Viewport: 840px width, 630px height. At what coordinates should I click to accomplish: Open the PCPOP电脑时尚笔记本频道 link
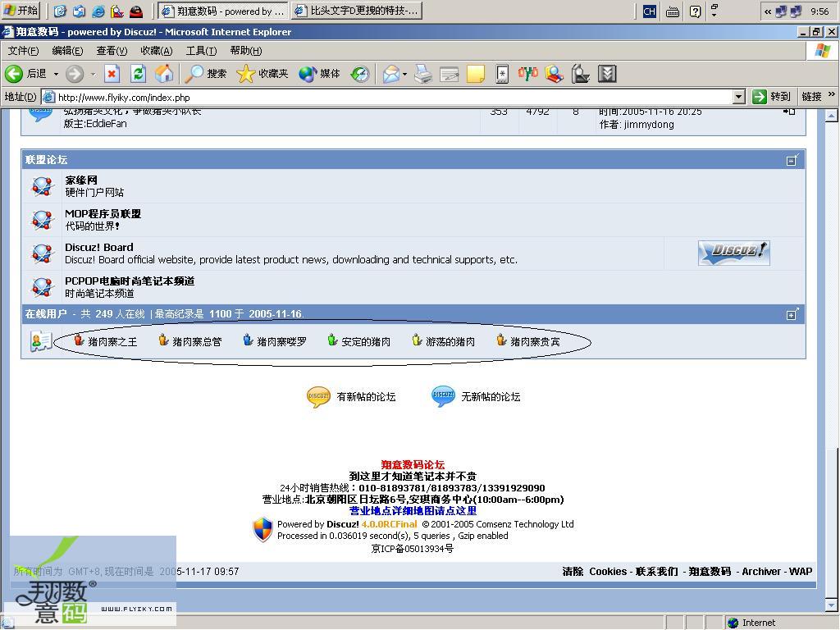130,281
